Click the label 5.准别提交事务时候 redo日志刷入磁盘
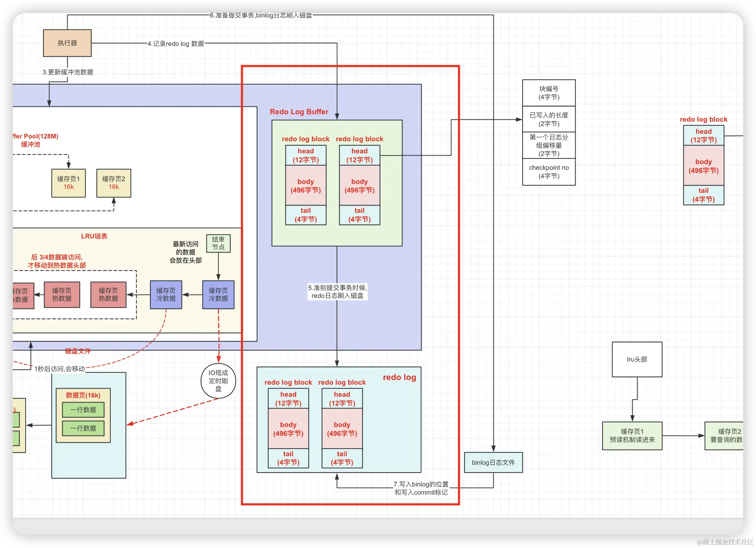 point(337,292)
